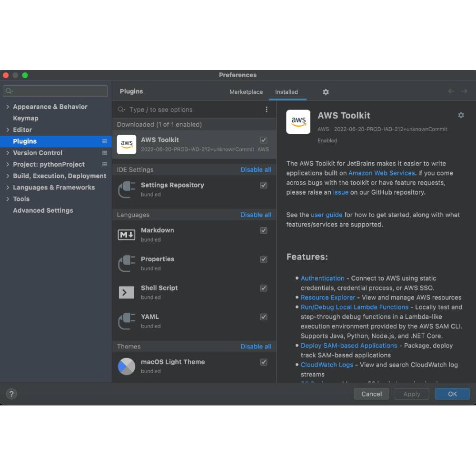Select Settings Repository plugin name
Screen dimensions: 476x476
coord(172,185)
